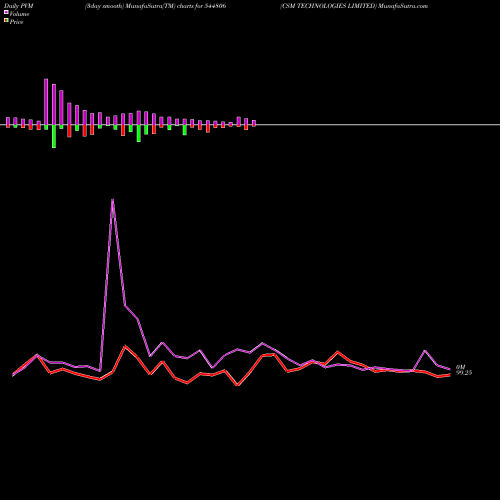Click the 'Daily PVM' title text
The height and width of the screenshot is (500, 500).
tap(19, 6)
